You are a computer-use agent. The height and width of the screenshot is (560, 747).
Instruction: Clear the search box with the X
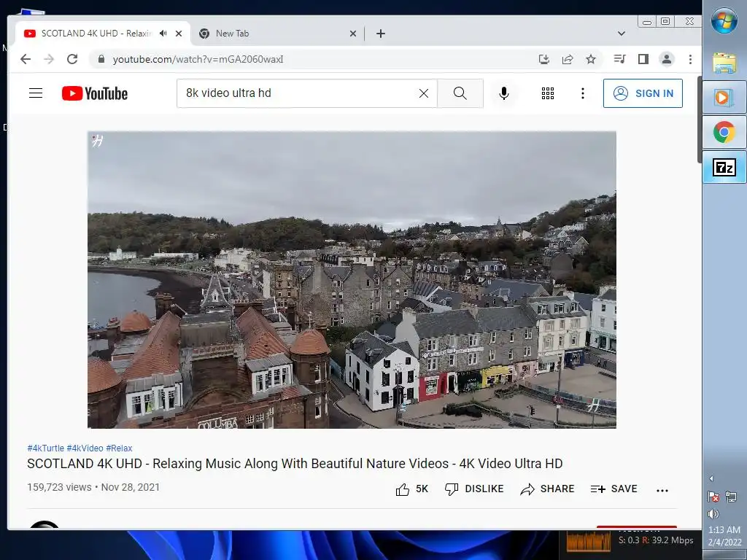(x=424, y=93)
